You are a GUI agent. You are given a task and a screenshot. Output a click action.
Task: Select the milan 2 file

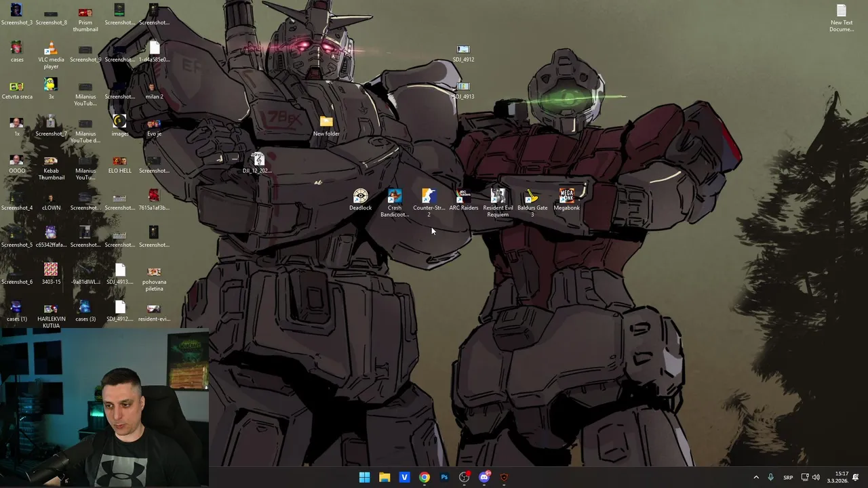(x=154, y=89)
